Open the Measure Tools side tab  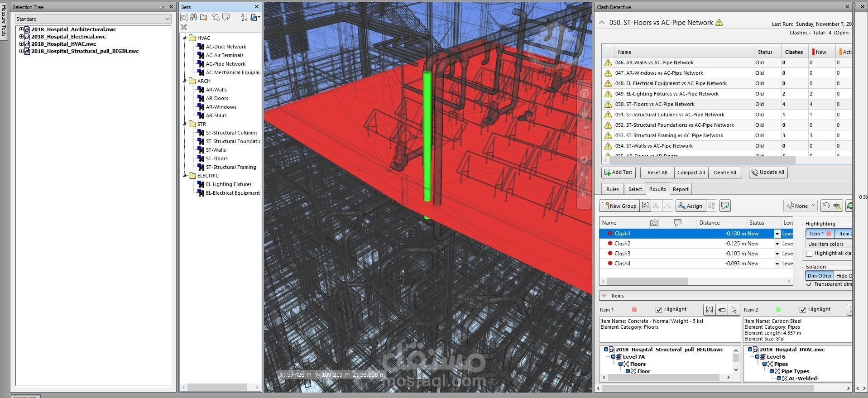pyautogui.click(x=4, y=21)
